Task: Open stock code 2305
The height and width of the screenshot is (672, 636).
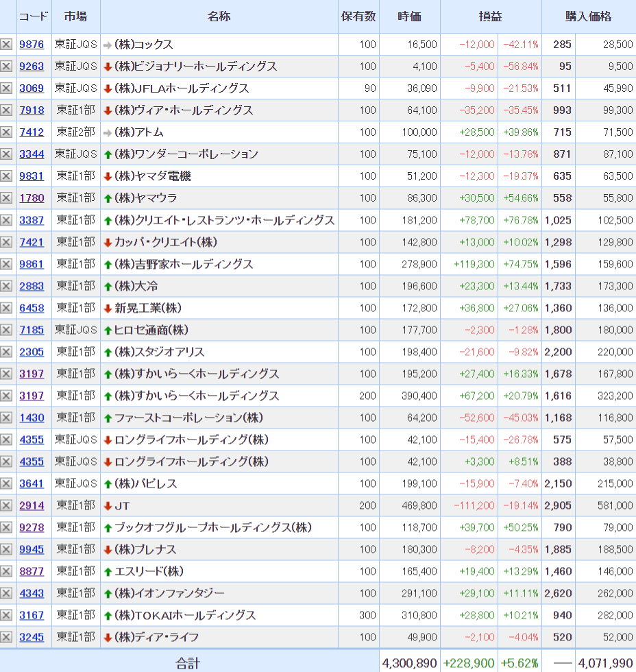Action: pyautogui.click(x=32, y=352)
